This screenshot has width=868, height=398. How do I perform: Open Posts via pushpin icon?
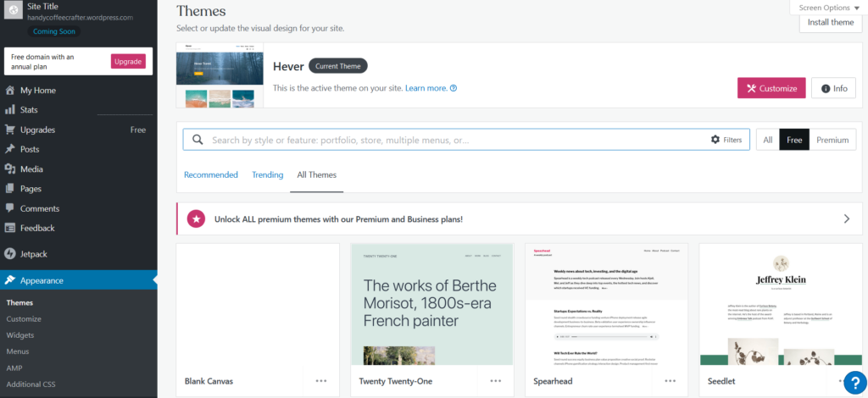pyautogui.click(x=10, y=149)
